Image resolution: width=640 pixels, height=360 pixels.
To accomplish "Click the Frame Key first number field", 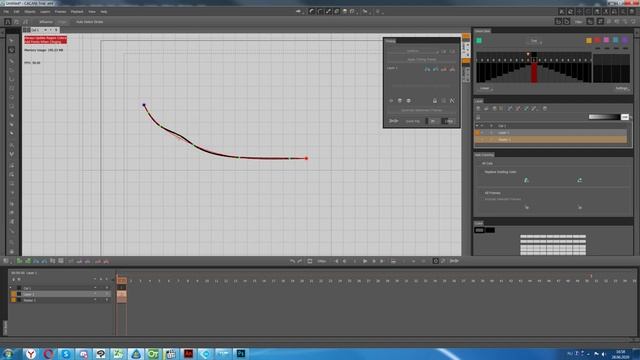I will point(433,121).
